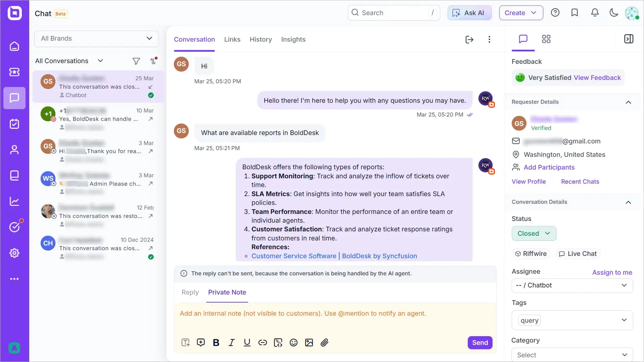
Task: Open the More options ellipsis in the sidebar
Action: click(14, 279)
